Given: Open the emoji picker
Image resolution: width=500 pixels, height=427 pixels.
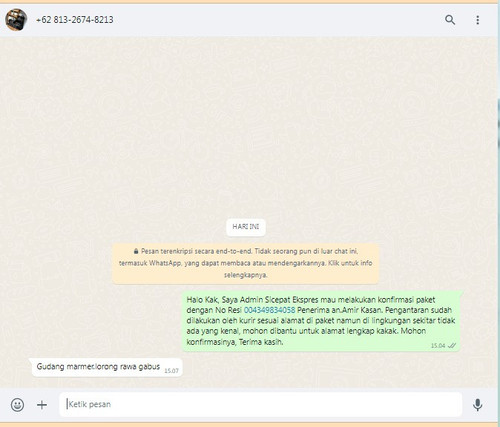Looking at the screenshot, I should 17,405.
